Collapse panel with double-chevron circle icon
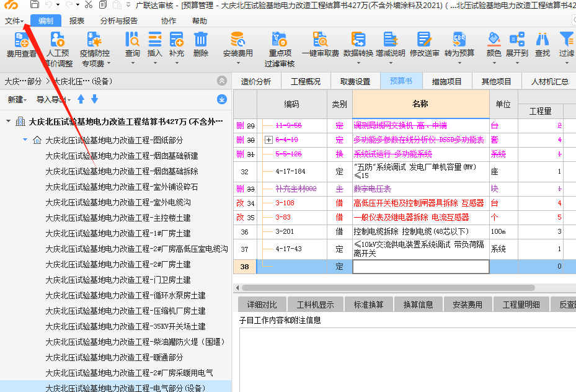Viewport: 576px width, 392px height. (222, 81)
